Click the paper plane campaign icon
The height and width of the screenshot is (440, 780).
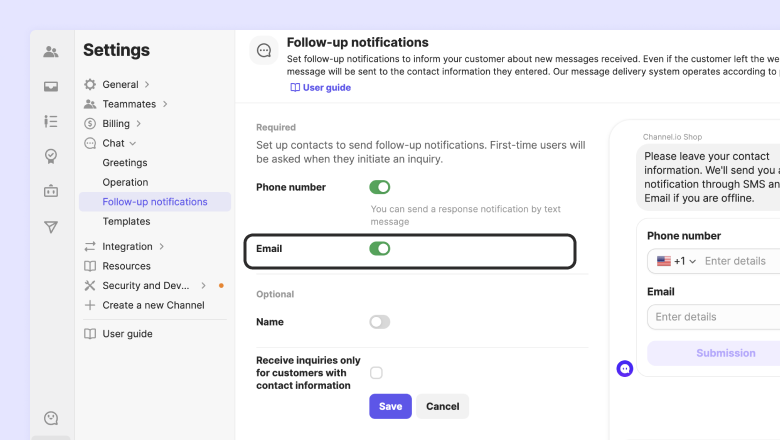click(x=51, y=227)
